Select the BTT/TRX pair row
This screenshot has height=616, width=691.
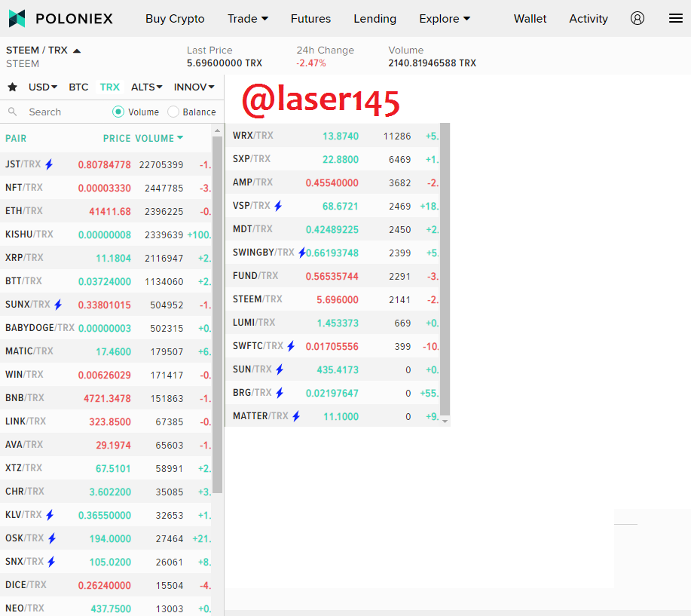click(x=105, y=281)
